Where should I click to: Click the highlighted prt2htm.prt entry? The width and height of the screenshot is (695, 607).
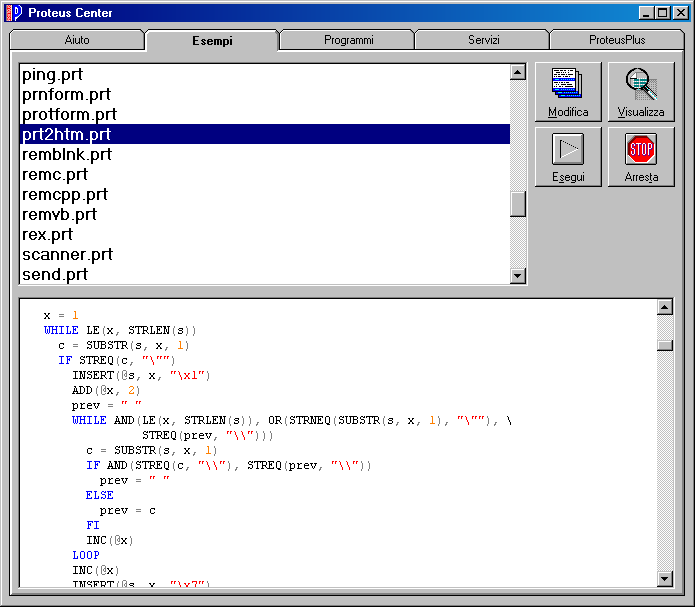coord(265,134)
